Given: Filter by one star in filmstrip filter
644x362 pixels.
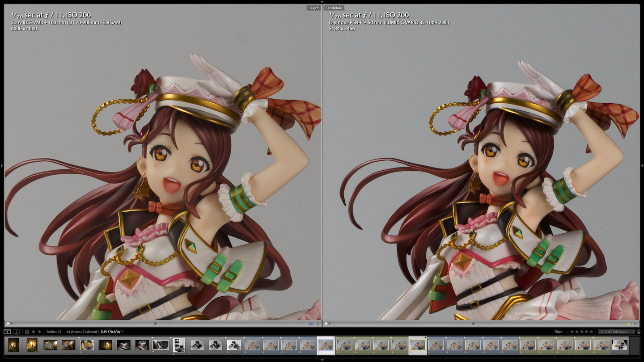Looking at the screenshot, I should coord(572,332).
